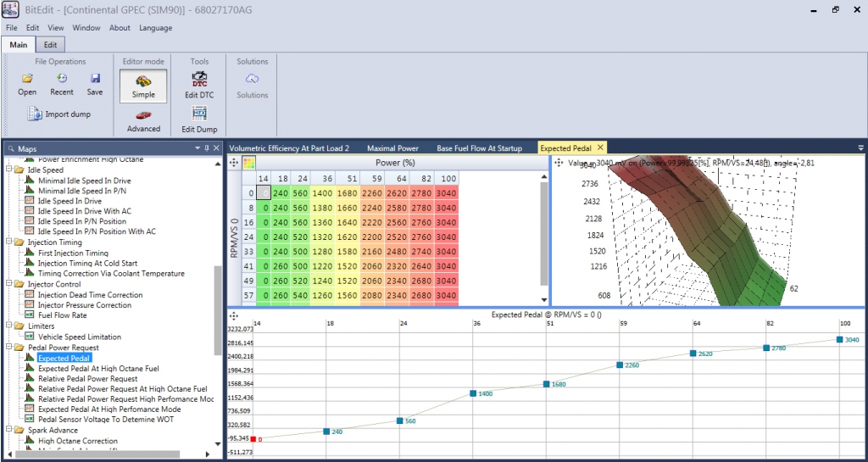
Task: Open High Octane Correction map
Action: 78,441
